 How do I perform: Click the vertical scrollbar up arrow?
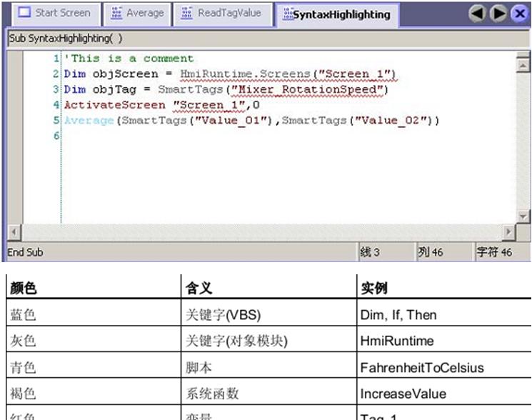click(x=523, y=65)
